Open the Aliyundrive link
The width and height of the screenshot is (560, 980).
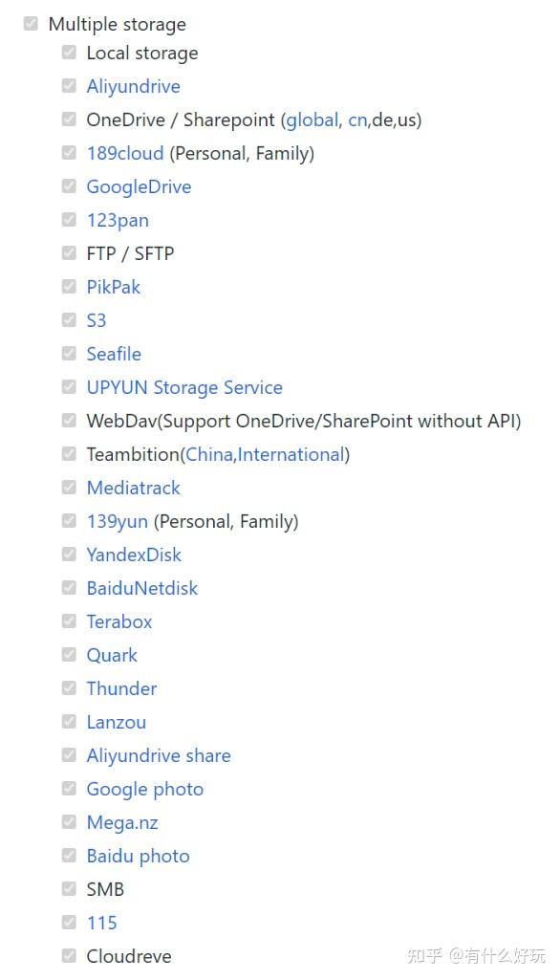133,86
